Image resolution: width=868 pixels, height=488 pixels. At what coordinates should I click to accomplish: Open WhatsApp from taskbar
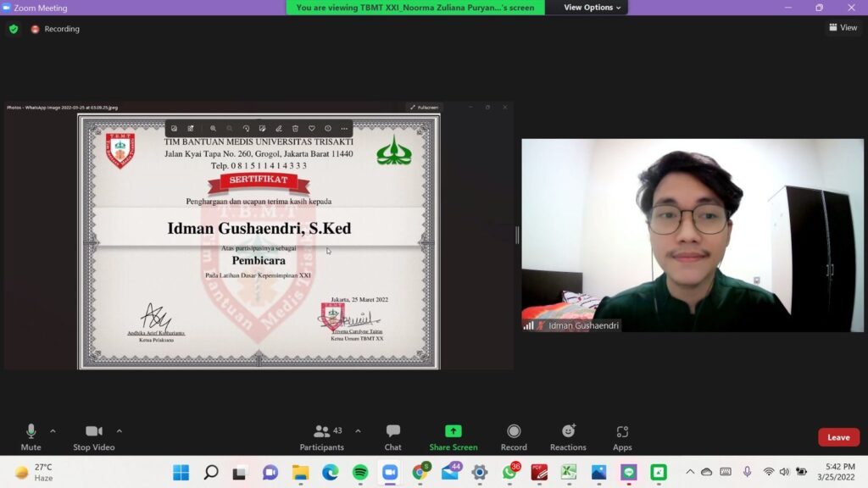[x=510, y=472]
